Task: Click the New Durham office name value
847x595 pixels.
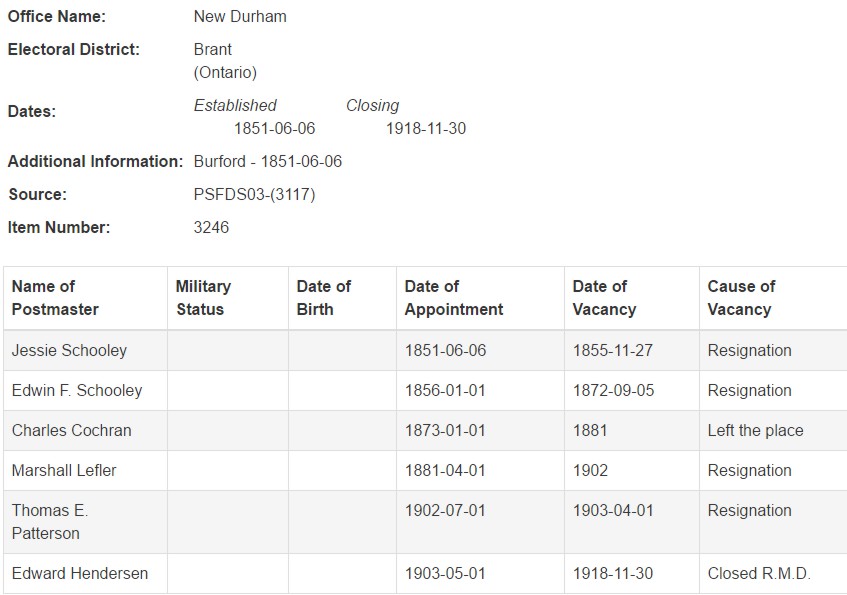Action: [240, 16]
